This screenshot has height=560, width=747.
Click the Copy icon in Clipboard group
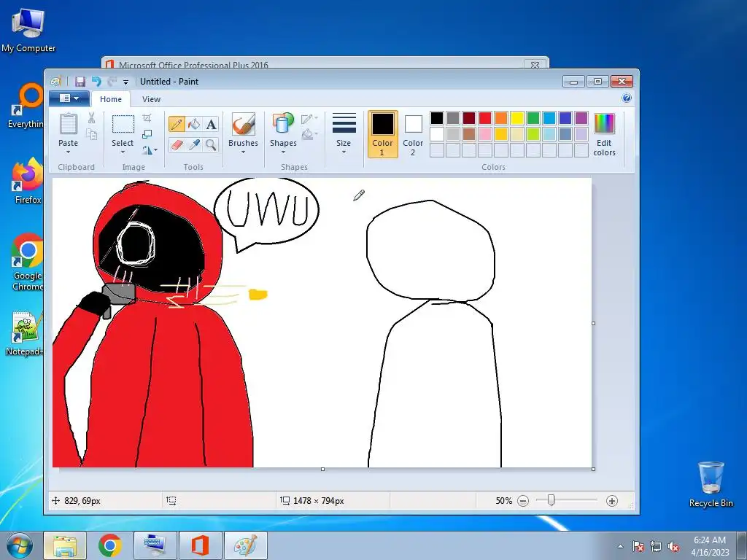[x=91, y=135]
